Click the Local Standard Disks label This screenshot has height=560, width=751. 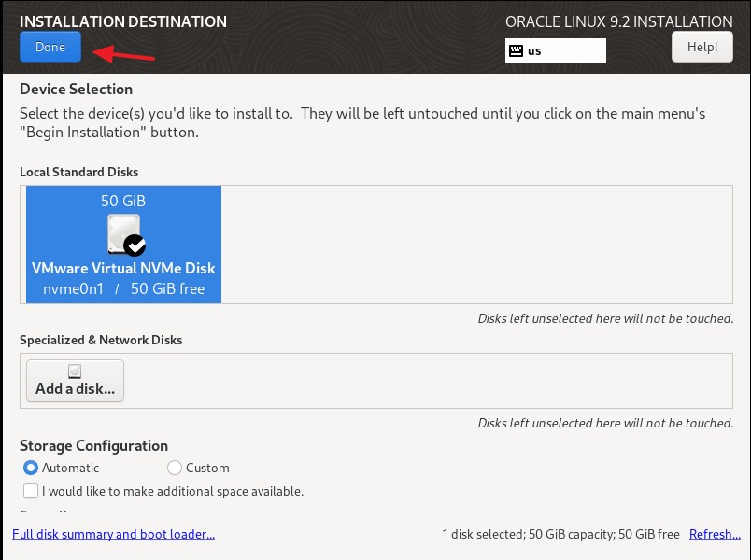pyautogui.click(x=79, y=172)
